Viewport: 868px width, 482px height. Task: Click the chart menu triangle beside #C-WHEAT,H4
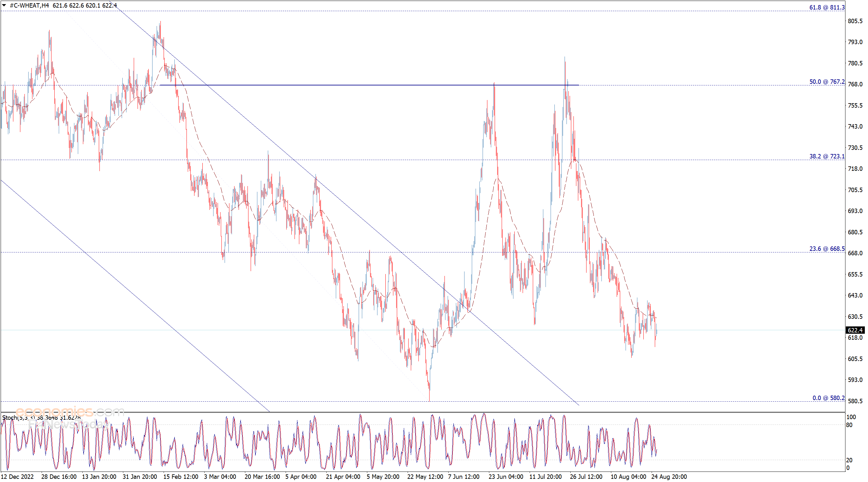pyautogui.click(x=4, y=5)
